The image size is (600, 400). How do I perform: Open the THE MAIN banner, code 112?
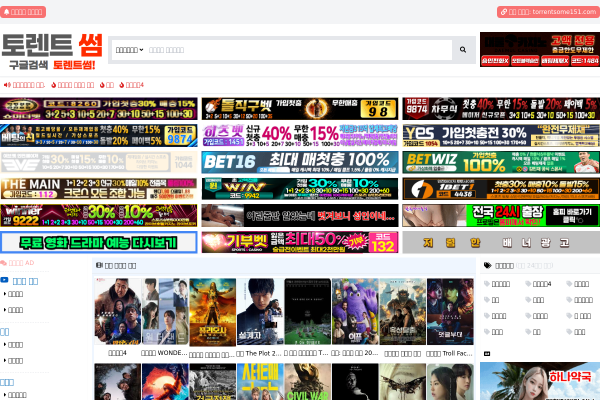point(99,189)
